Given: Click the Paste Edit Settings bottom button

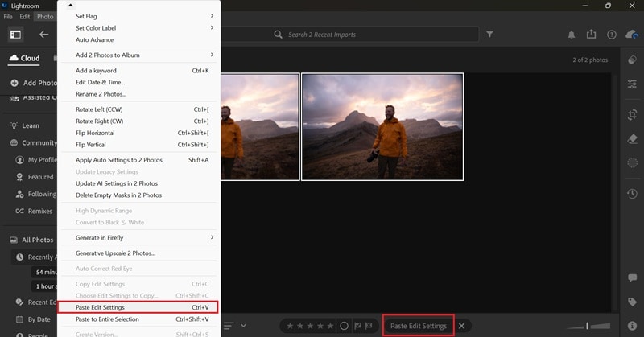Looking at the screenshot, I should pyautogui.click(x=418, y=326).
